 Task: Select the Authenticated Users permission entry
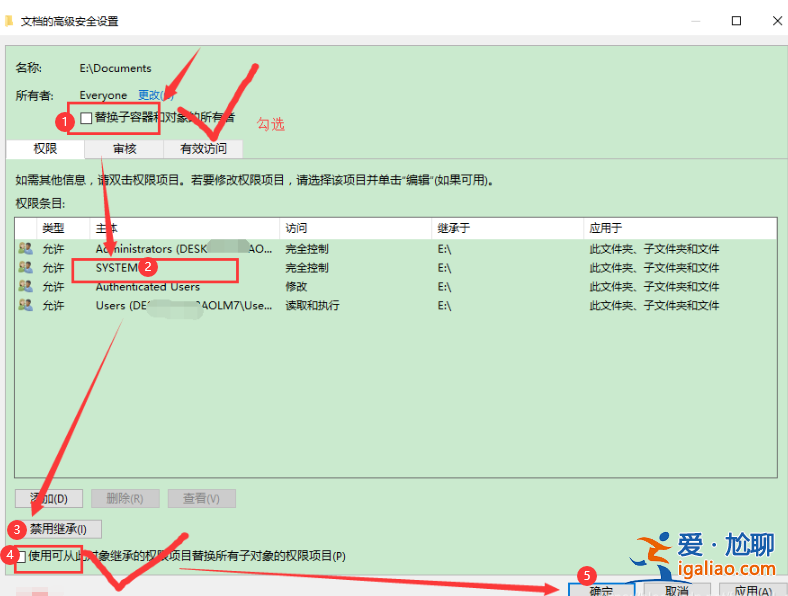[396, 286]
